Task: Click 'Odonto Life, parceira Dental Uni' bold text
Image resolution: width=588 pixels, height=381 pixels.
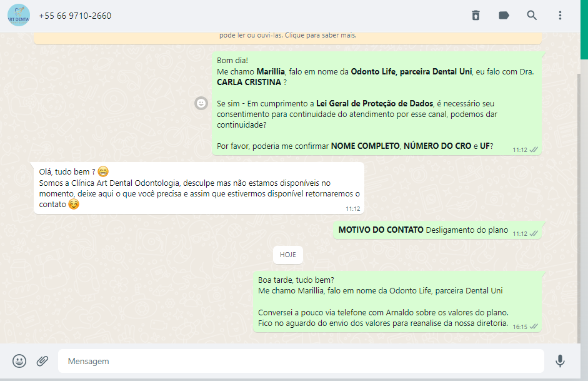Action: point(411,72)
